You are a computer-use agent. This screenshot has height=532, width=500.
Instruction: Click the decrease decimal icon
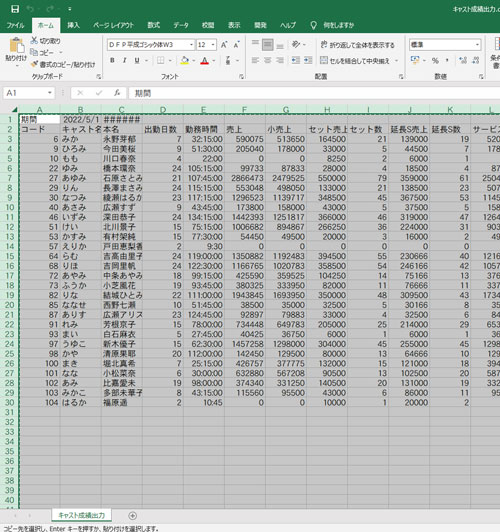click(x=476, y=61)
